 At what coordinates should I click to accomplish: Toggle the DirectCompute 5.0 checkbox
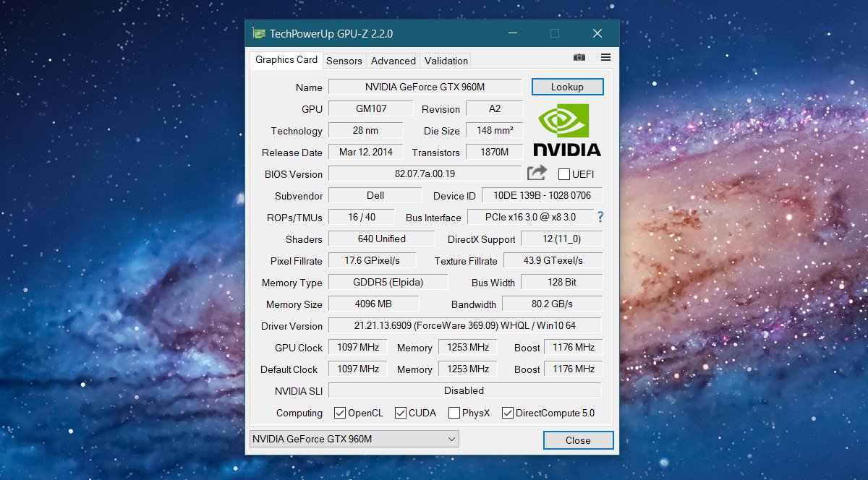(507, 413)
